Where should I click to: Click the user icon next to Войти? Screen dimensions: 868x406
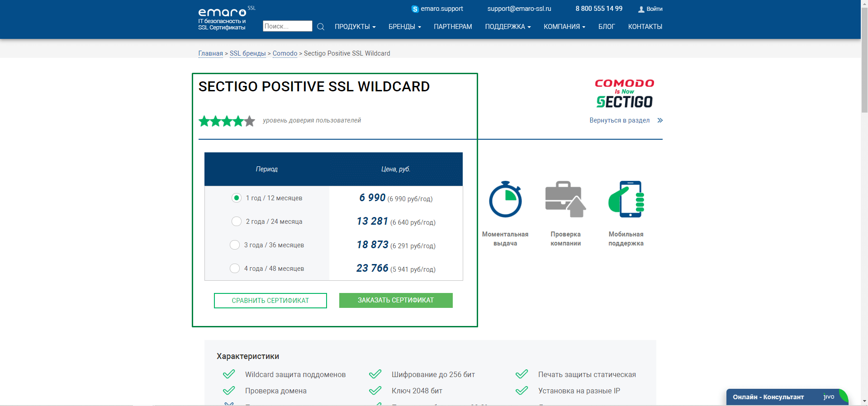point(641,9)
